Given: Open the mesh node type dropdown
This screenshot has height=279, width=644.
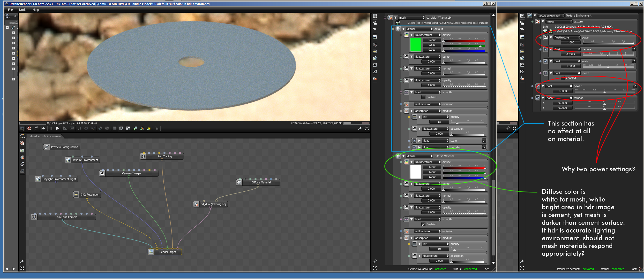Looking at the screenshot, I should pos(411,18).
